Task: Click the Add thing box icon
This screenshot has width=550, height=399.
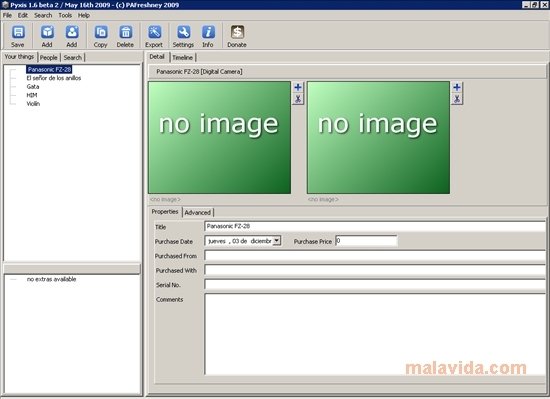Action: pyautogui.click(x=47, y=32)
